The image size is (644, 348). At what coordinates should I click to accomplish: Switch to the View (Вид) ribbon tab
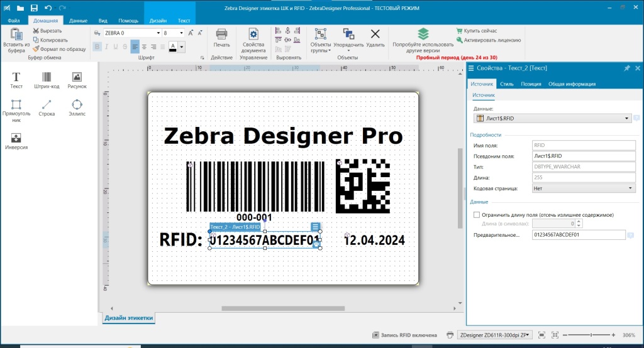[x=103, y=21]
